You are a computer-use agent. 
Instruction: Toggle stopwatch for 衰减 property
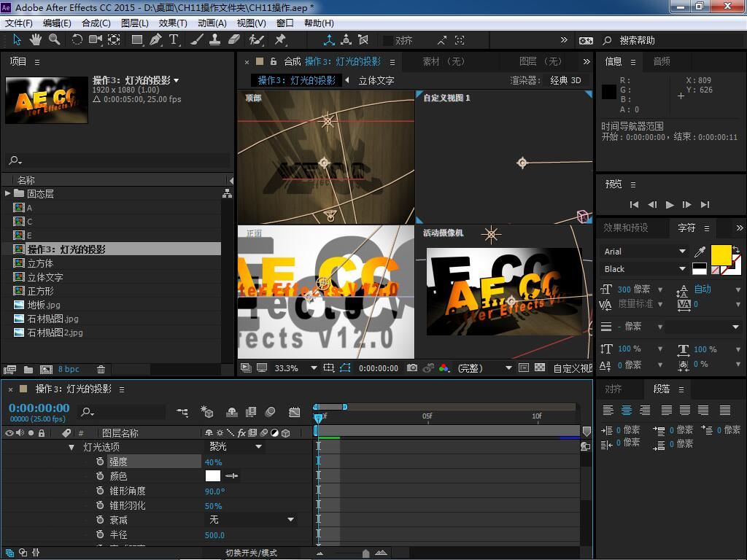point(99,519)
